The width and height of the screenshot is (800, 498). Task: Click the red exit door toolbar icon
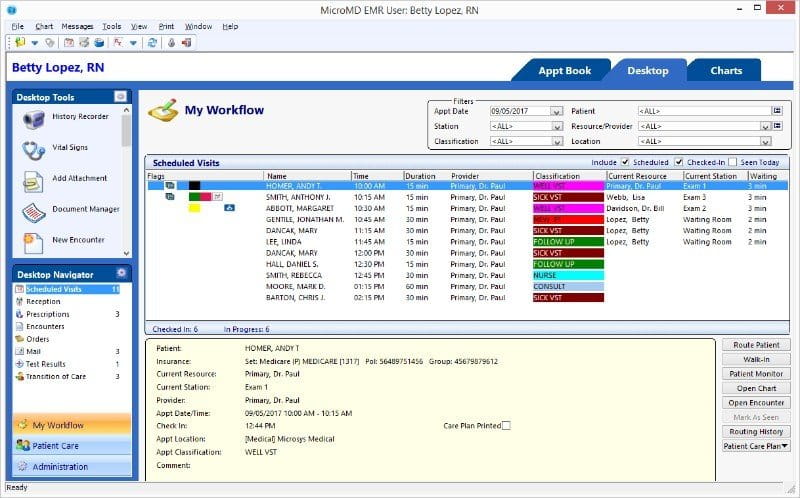[186, 43]
